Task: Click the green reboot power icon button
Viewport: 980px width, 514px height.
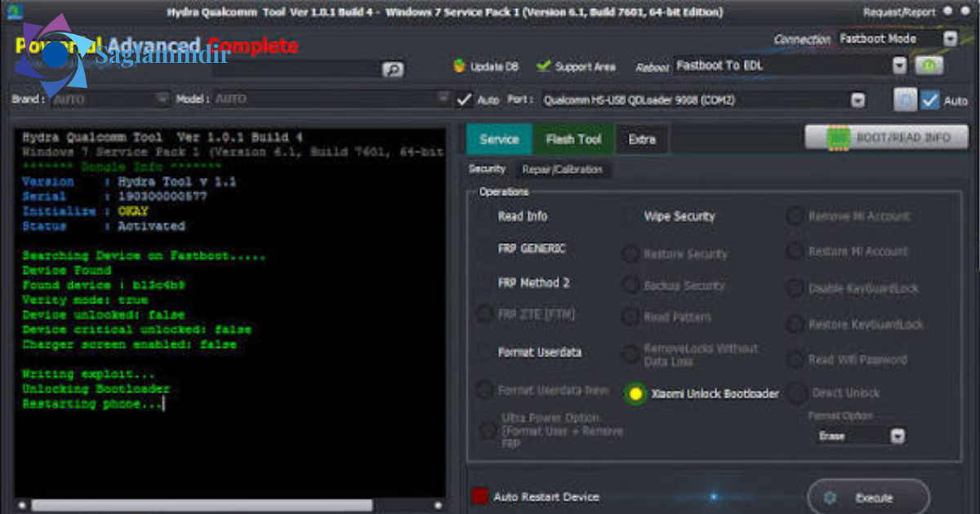Action: 929,65
